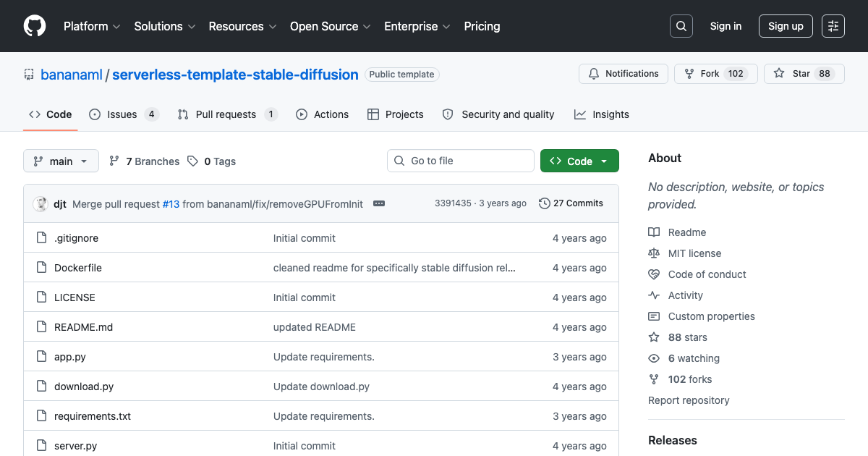Click the Sign in link

[x=726, y=26]
